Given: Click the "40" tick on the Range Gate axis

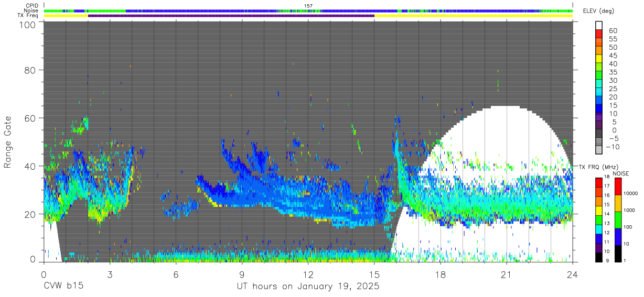Looking at the screenshot, I should tap(29, 166).
